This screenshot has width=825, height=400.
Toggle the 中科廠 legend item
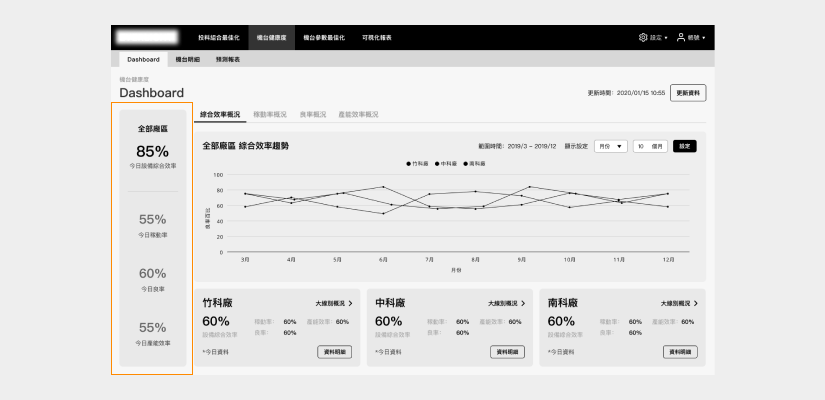click(x=446, y=164)
